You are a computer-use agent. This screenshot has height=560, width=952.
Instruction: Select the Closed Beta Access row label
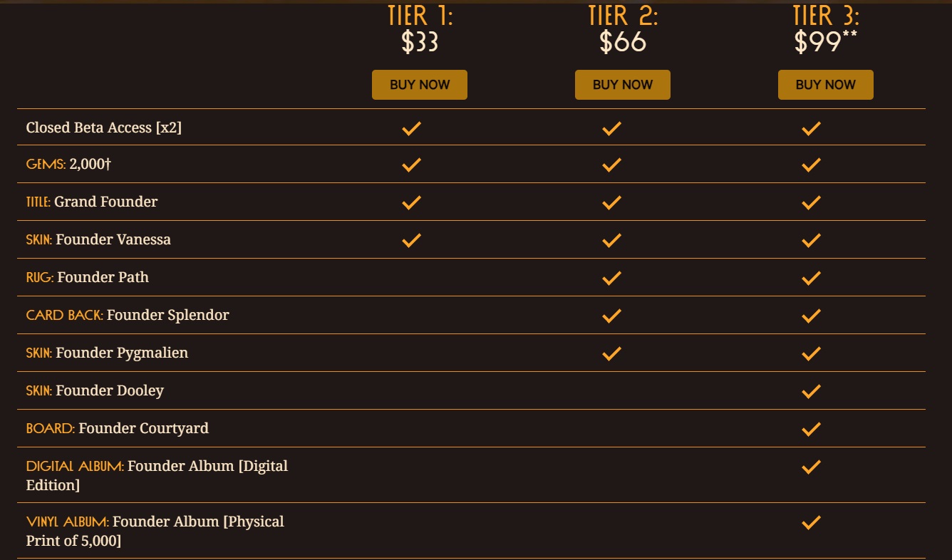point(104,128)
